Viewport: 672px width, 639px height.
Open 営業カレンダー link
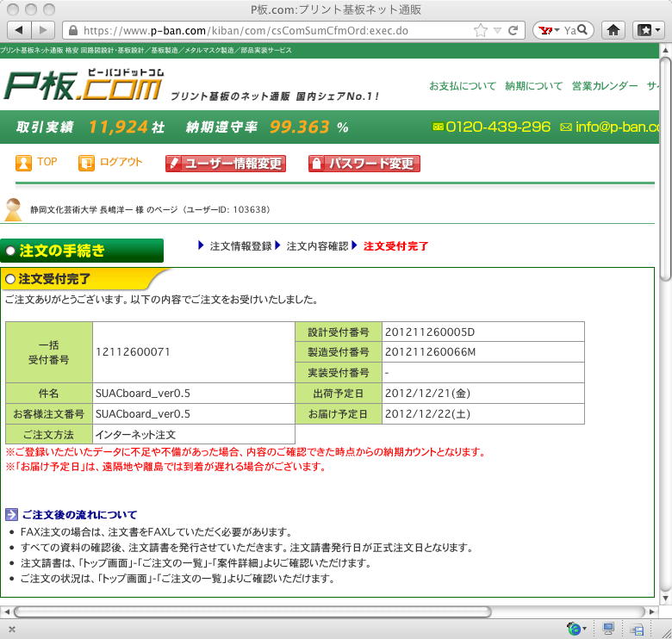[605, 86]
